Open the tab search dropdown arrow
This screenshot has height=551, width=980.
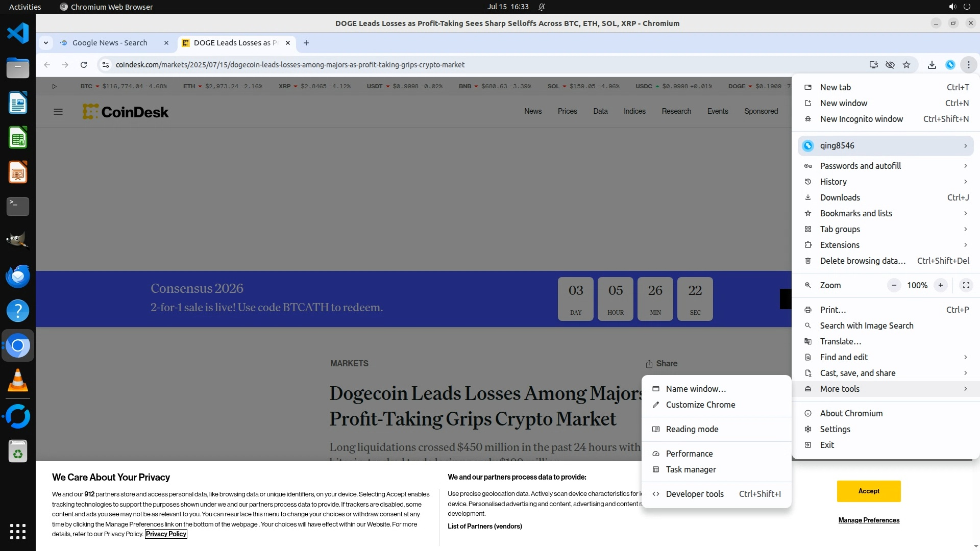(46, 43)
